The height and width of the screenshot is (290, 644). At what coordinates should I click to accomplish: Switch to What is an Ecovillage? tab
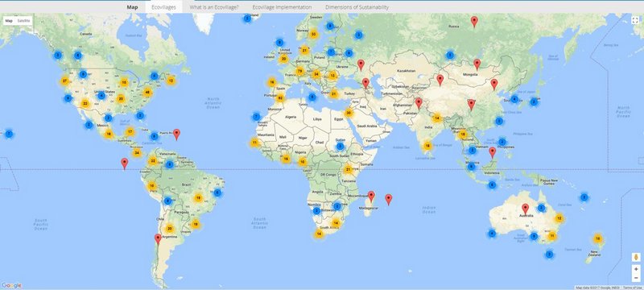point(214,7)
